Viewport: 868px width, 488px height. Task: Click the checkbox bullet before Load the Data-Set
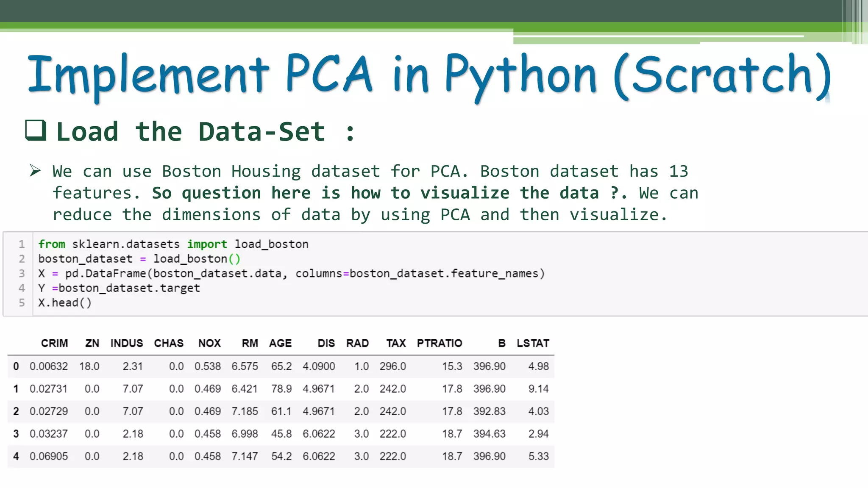[x=36, y=130]
